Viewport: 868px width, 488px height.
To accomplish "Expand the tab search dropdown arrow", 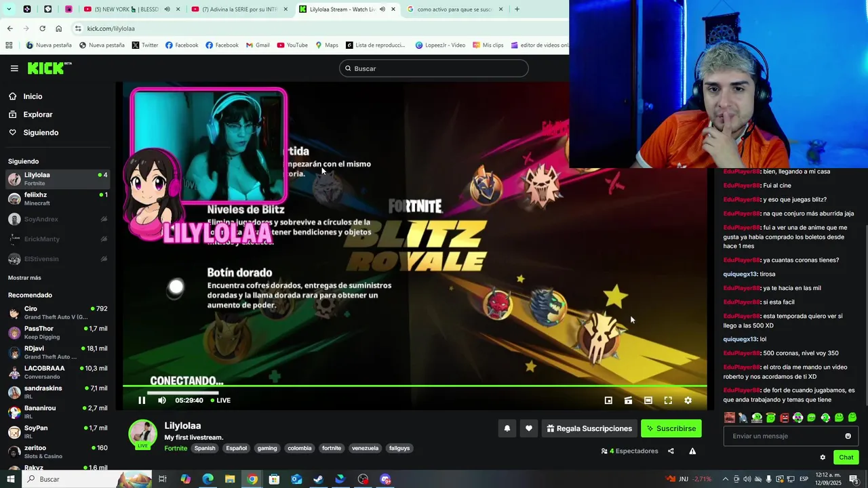I will coord(9,9).
